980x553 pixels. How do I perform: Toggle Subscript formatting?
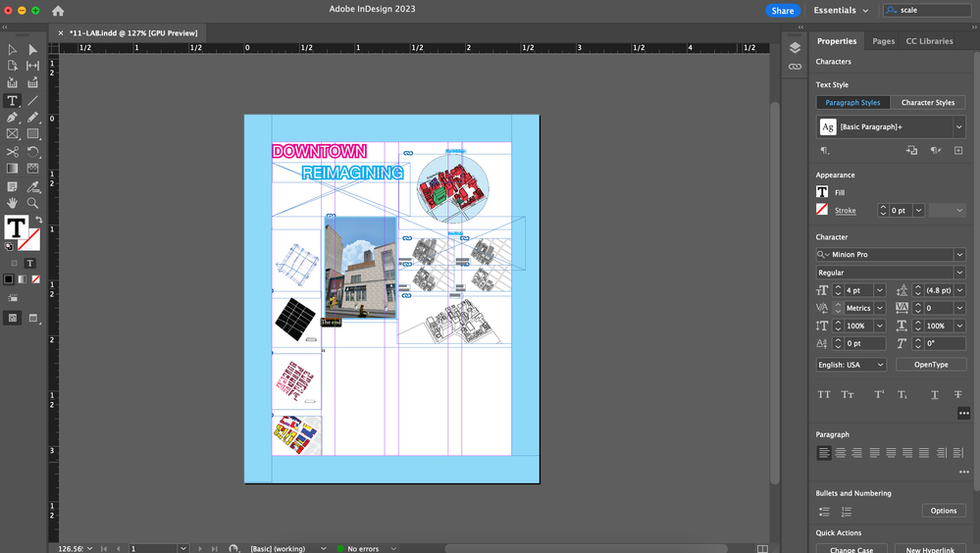(x=903, y=394)
